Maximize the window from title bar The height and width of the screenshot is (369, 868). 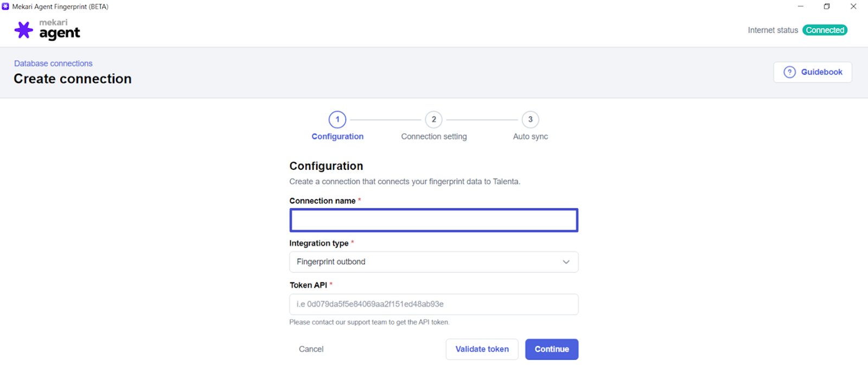click(x=827, y=7)
